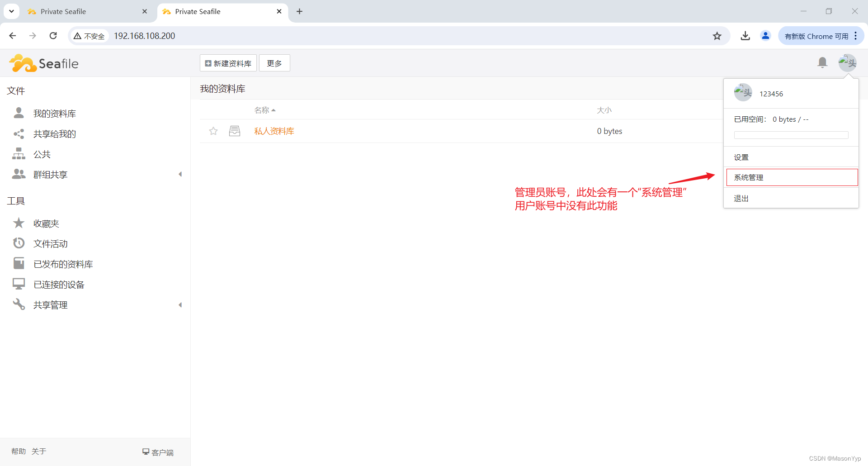Open 公共 organization icon
This screenshot has height=466, width=868.
click(19, 154)
